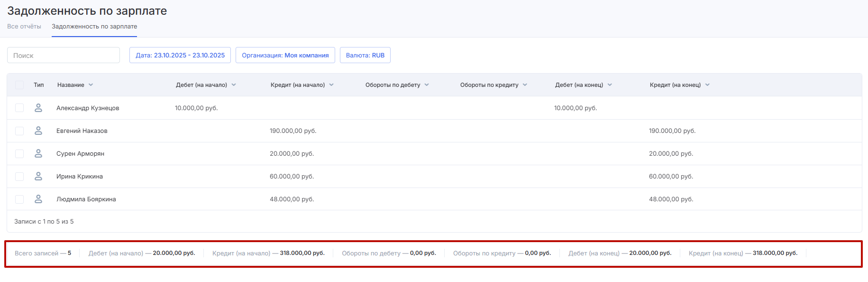Screen dimensions: 868x282
Task: Select the checkbox for Ирина Крикина
Action: [19, 176]
